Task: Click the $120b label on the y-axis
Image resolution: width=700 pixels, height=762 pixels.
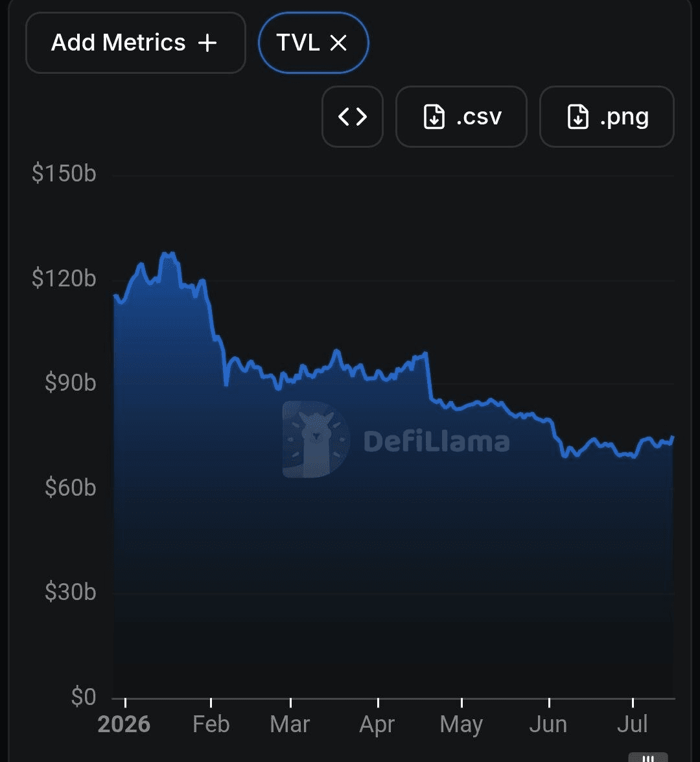Action: tap(64, 279)
